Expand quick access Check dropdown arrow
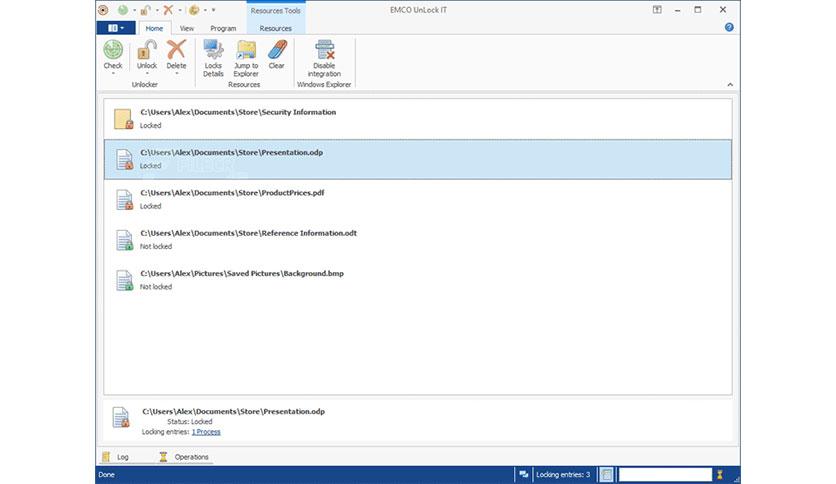 pyautogui.click(x=134, y=10)
